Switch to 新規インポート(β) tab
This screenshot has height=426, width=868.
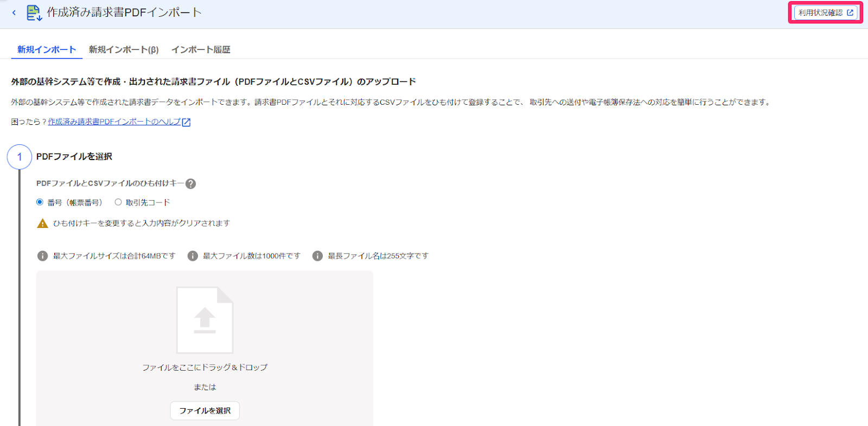coord(124,49)
